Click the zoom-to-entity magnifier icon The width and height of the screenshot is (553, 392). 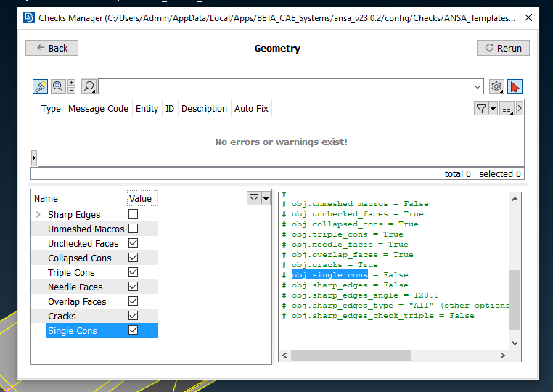click(58, 86)
